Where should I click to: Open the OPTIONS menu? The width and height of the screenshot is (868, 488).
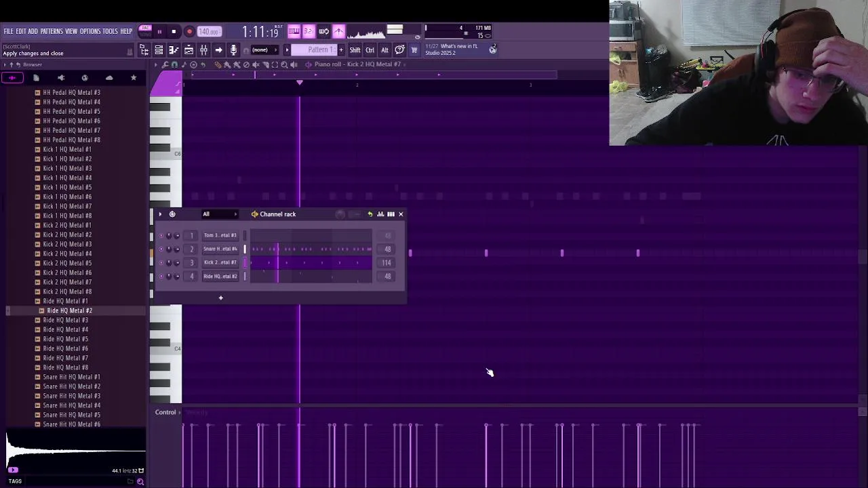click(90, 31)
